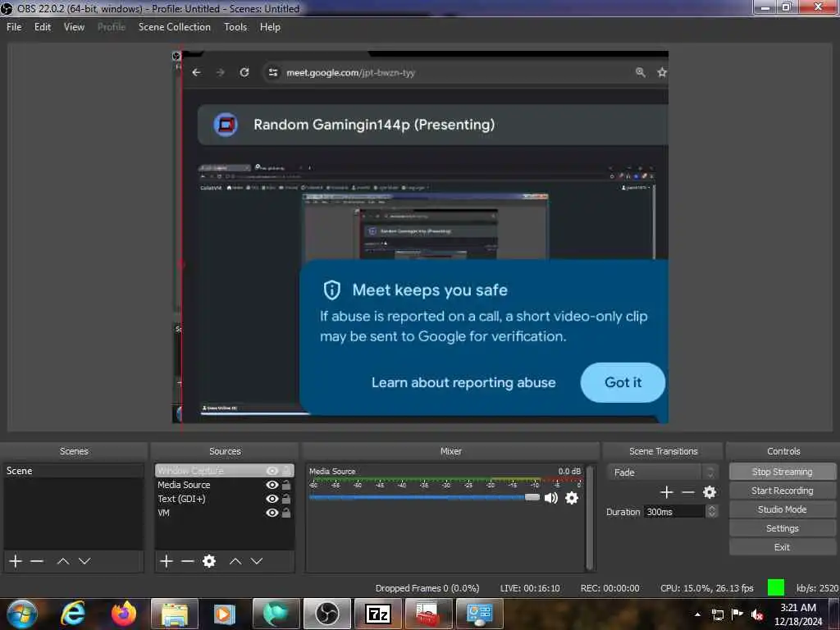Click Start Recording button
Image resolution: width=840 pixels, height=630 pixels.
782,491
